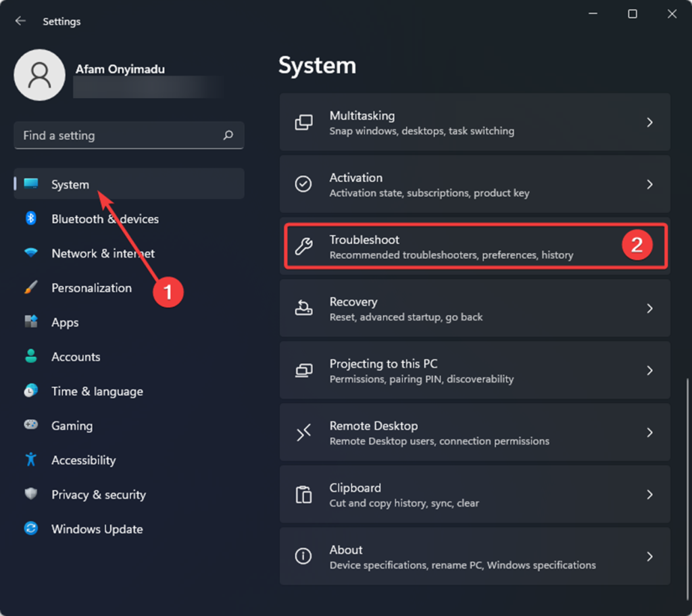This screenshot has width=692, height=616.
Task: Click the Gaming controller icon
Action: click(31, 425)
